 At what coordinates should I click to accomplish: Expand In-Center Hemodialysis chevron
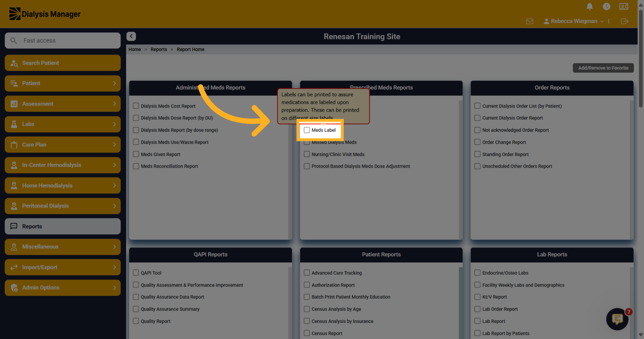tap(115, 165)
